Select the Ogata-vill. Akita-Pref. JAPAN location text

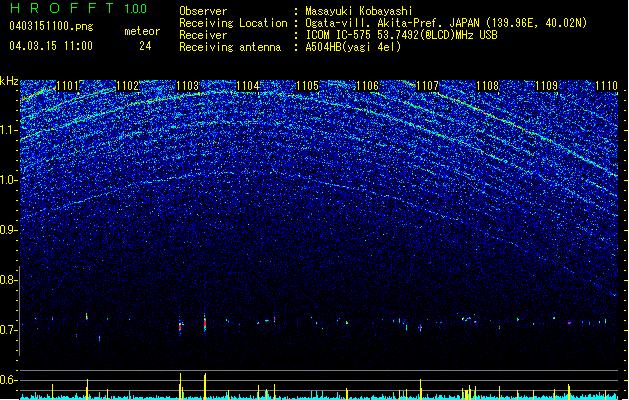click(446, 23)
